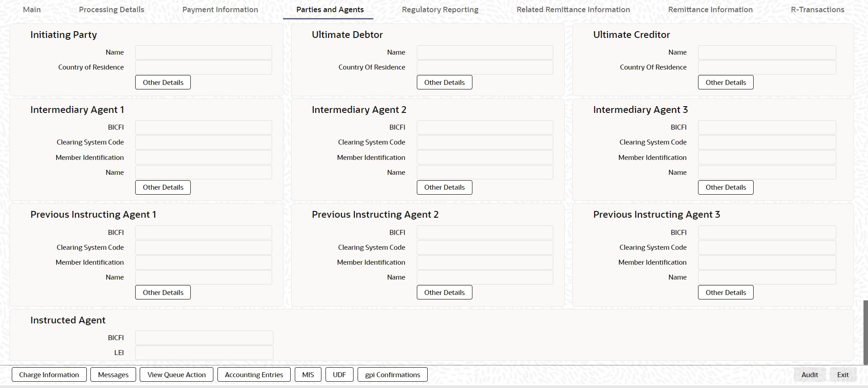The height and width of the screenshot is (388, 868).
Task: Click Previous Instructing Agent 3 BICFI field
Action: [x=767, y=233]
